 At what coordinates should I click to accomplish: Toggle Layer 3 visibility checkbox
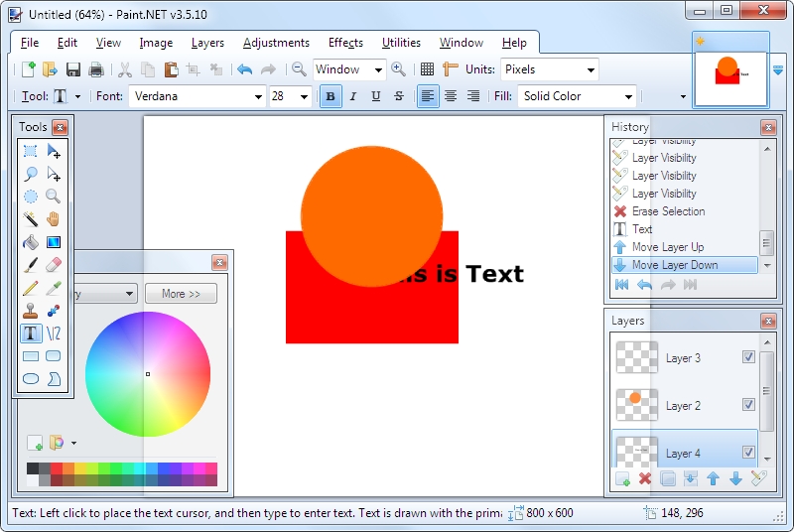(749, 357)
